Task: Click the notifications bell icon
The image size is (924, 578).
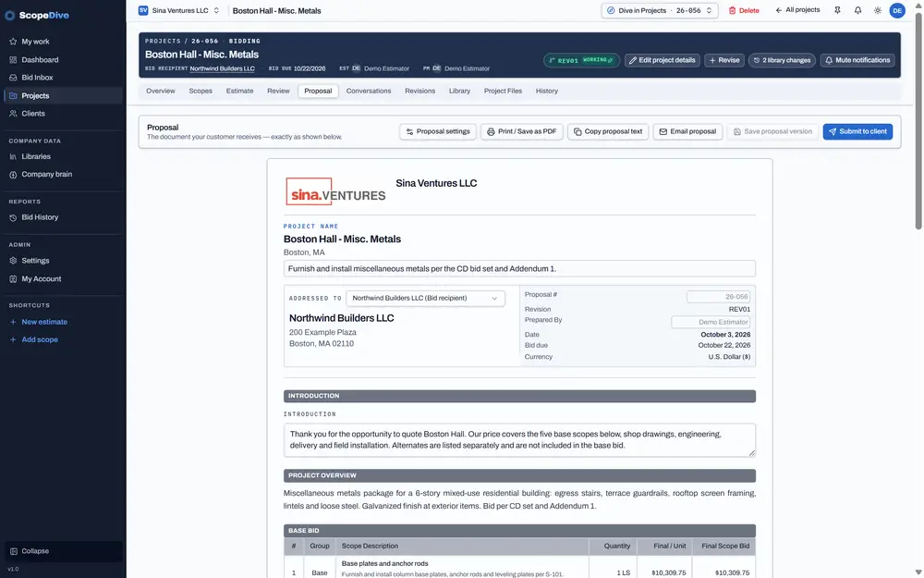Action: point(857,10)
